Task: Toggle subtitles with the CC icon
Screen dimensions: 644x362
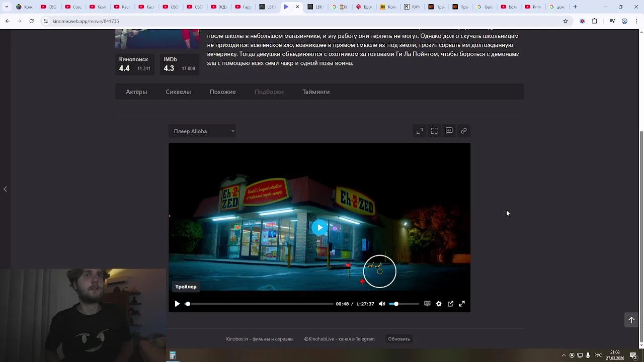Action: (x=427, y=304)
